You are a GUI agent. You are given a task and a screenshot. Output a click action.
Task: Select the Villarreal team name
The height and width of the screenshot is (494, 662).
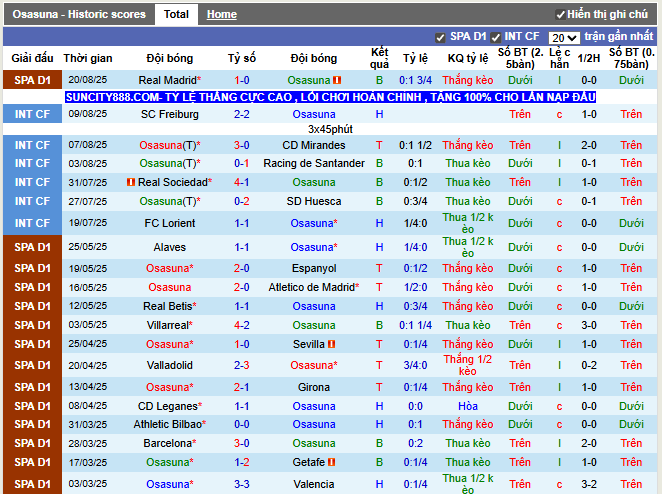click(x=167, y=325)
